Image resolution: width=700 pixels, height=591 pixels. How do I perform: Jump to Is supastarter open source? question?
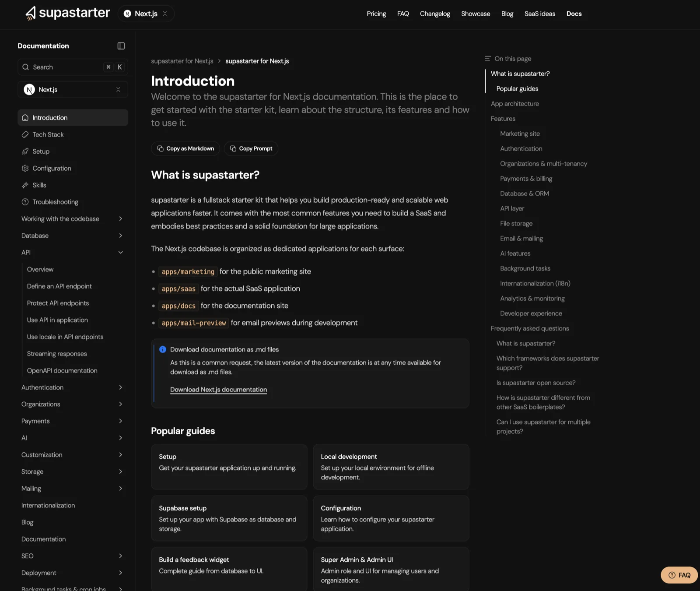tap(535, 383)
